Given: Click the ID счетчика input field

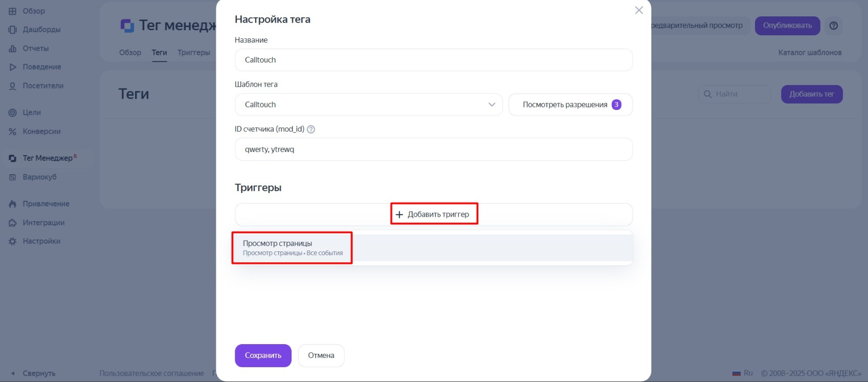Looking at the screenshot, I should [x=434, y=150].
